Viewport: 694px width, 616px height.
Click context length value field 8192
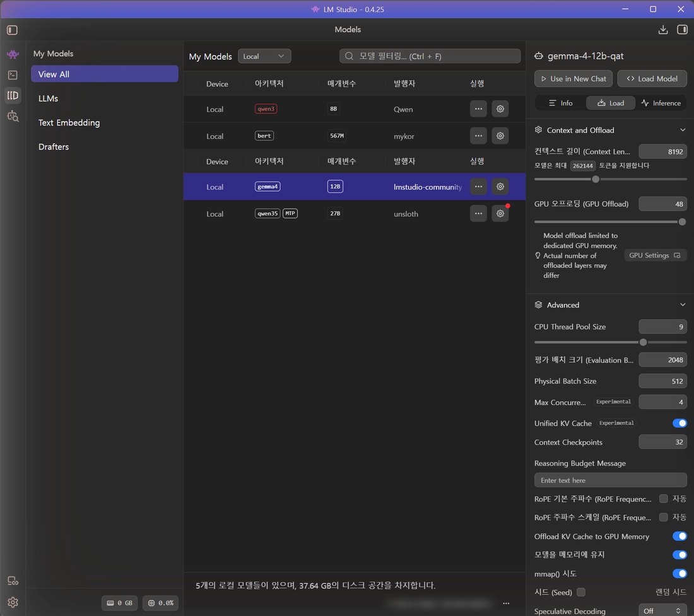click(662, 152)
